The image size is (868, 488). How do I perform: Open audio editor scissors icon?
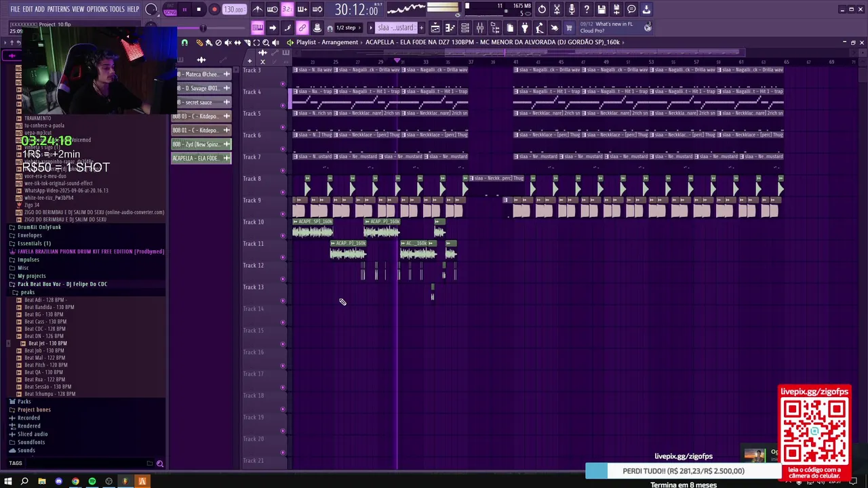click(557, 9)
